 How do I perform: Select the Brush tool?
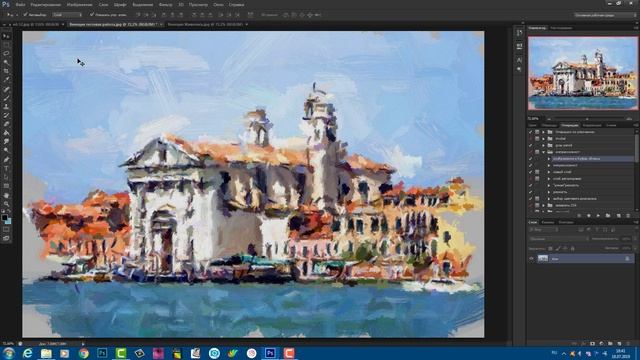[6, 98]
